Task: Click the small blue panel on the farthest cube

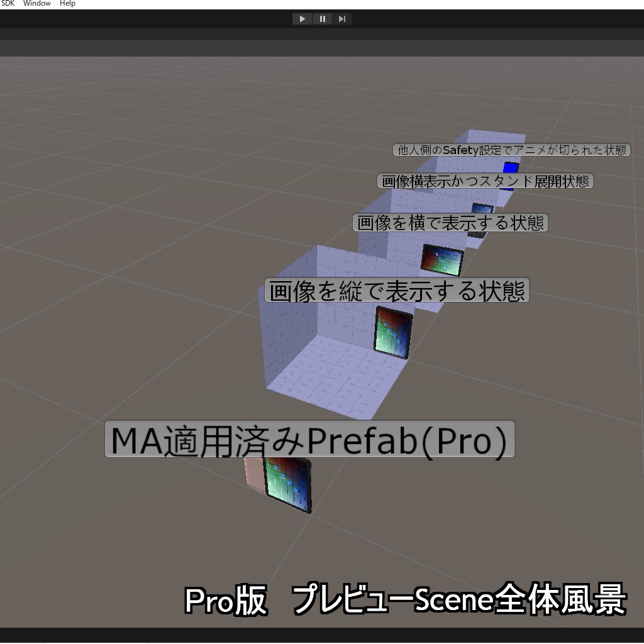Action: click(x=511, y=168)
